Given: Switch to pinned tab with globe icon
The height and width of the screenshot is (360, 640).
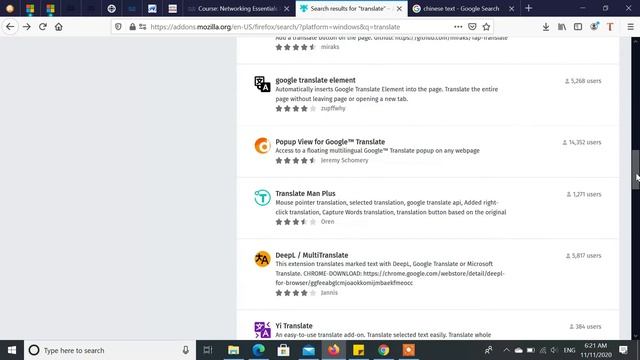Looking at the screenshot, I should [x=111, y=9].
